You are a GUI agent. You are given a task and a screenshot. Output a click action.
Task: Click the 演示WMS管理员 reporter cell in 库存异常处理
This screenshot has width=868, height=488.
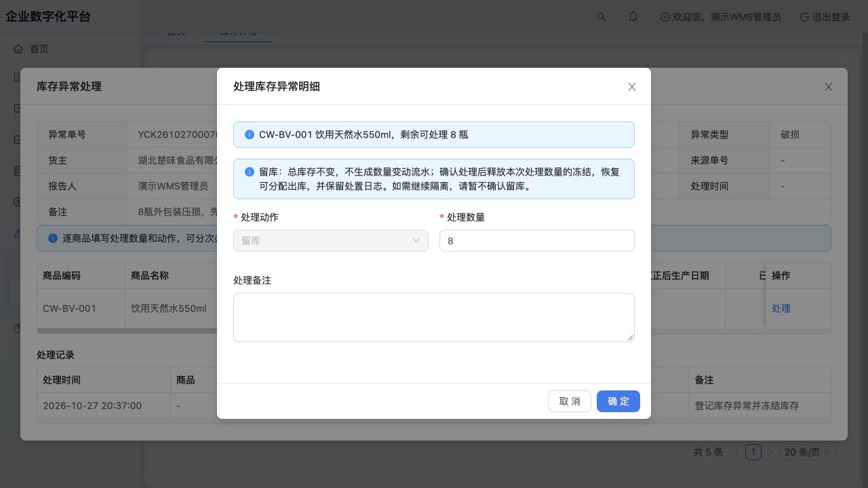coord(173,186)
